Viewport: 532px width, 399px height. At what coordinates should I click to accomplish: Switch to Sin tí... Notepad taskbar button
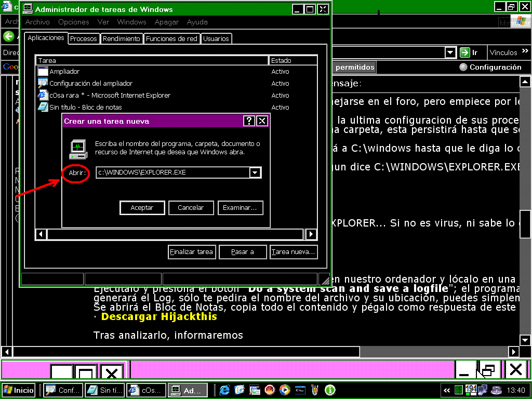pyautogui.click(x=104, y=390)
